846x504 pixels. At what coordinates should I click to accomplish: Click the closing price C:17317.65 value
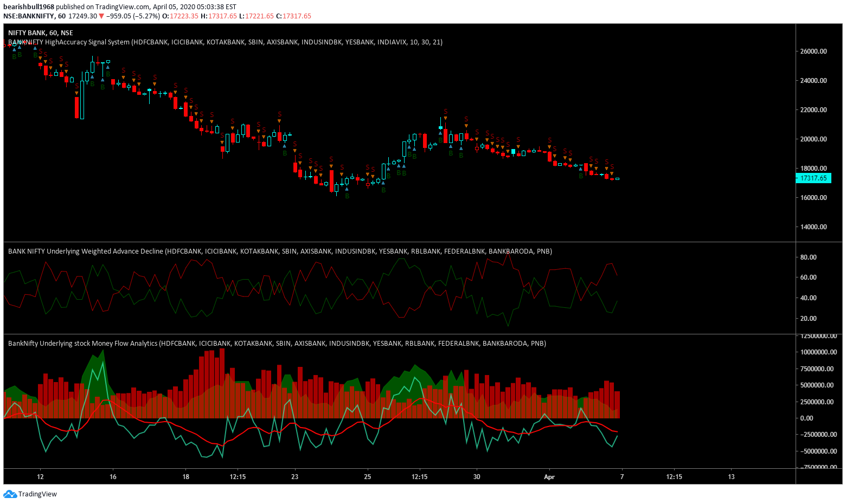tap(293, 16)
